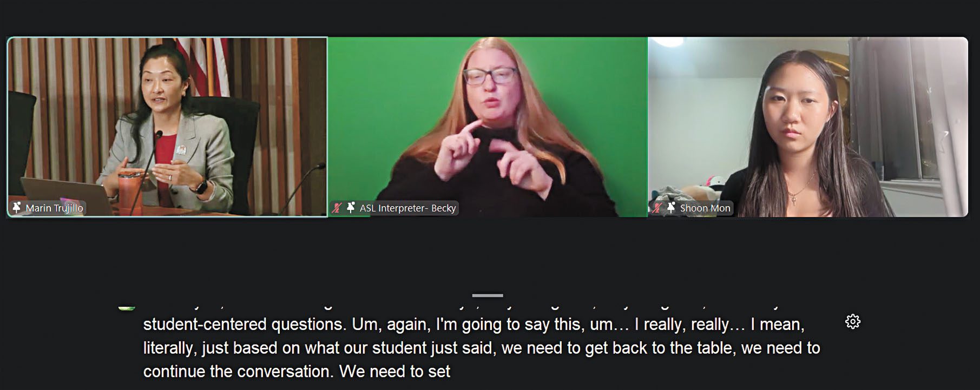Click Shoon Mon's muted microphone icon
The image size is (980, 390).
point(657,208)
